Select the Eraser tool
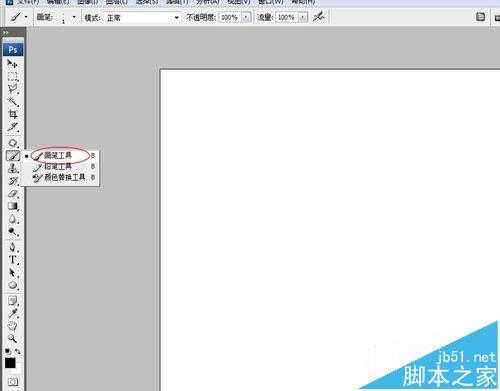Viewport: 500px width, 391px height. pos(13,194)
